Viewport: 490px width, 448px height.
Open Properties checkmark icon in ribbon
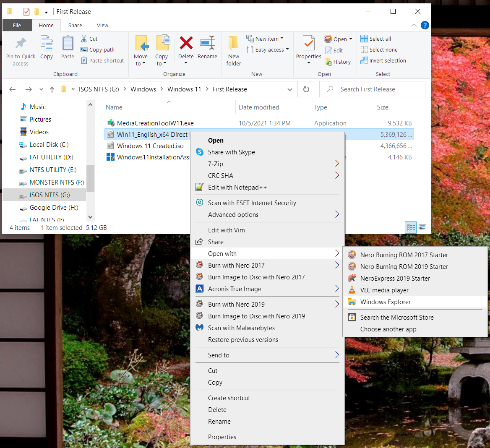point(308,43)
